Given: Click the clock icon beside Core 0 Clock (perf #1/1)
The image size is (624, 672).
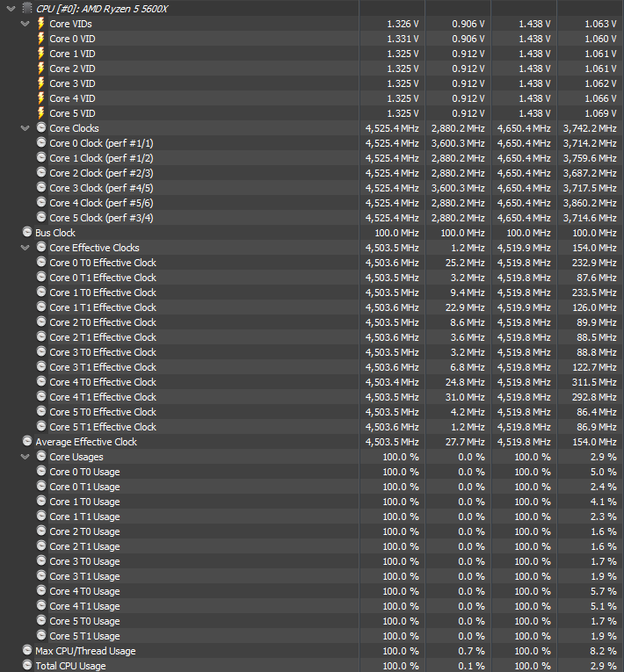Looking at the screenshot, I should coord(41,142).
